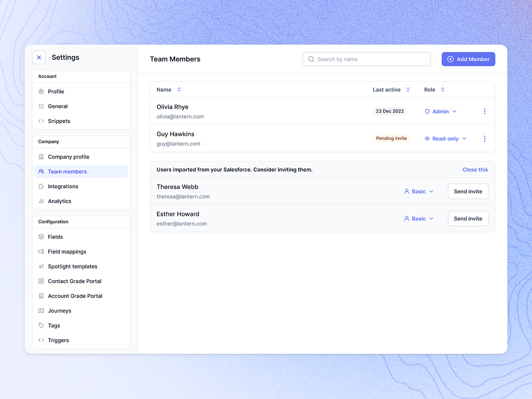Click the Analytics bar chart icon

(x=41, y=201)
